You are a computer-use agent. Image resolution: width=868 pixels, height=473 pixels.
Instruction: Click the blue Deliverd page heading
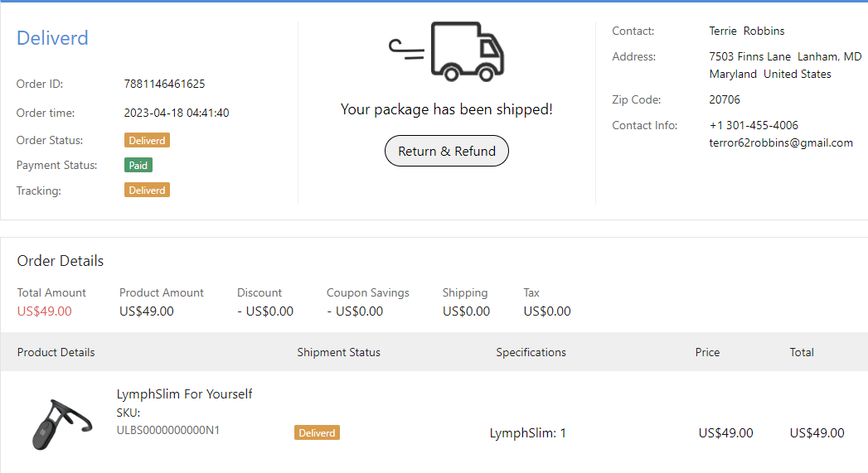tap(52, 38)
